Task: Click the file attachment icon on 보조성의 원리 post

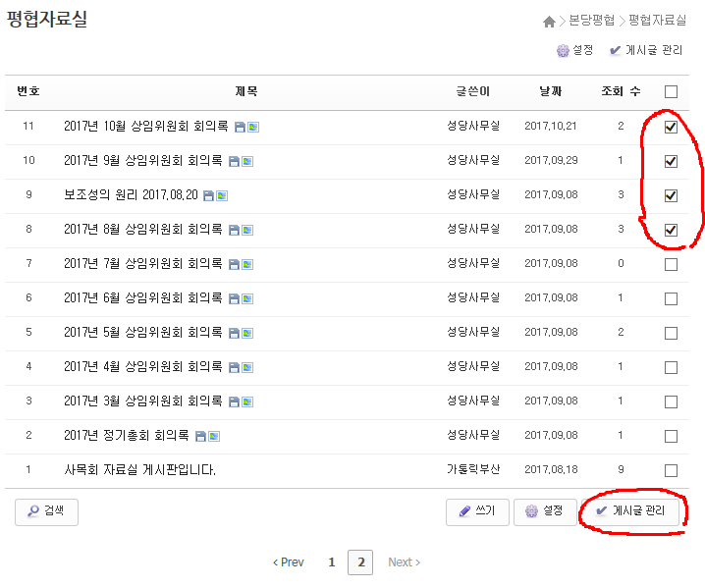Action: click(x=208, y=196)
